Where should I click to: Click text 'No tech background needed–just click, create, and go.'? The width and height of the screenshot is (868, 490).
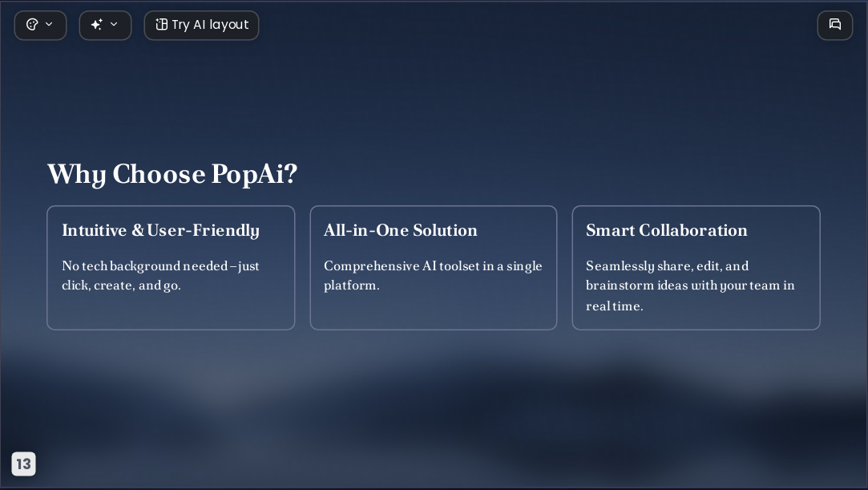click(160, 276)
